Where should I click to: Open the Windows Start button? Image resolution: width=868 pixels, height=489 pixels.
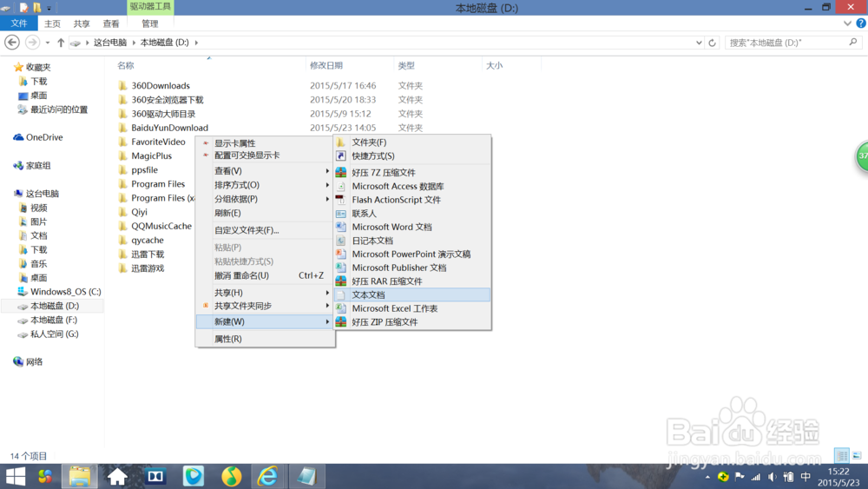pos(15,476)
